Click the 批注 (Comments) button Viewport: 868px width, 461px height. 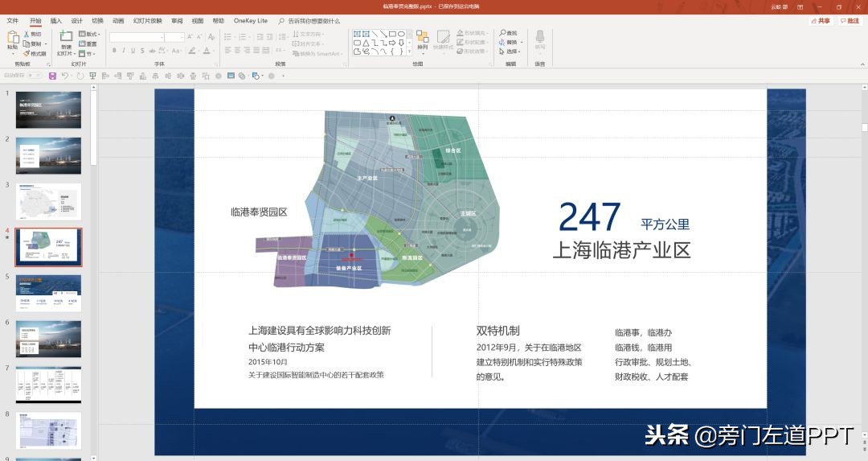point(850,21)
